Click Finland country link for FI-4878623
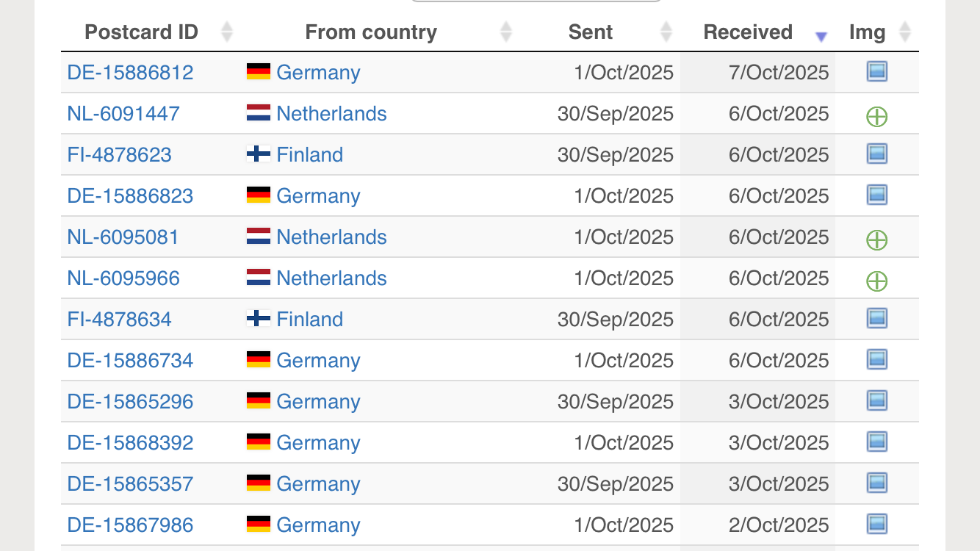980x551 pixels. [309, 155]
